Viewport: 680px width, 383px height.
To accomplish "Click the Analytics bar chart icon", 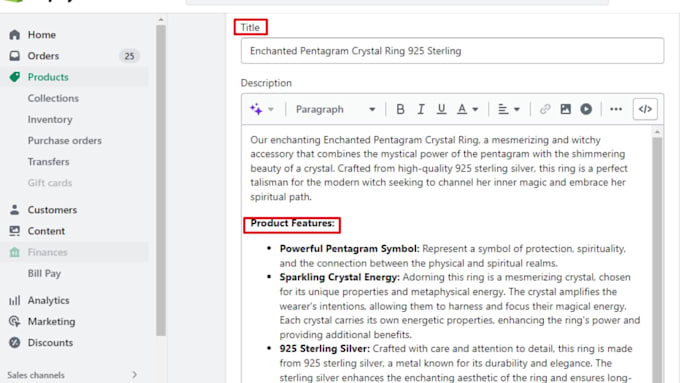I will click(15, 301).
